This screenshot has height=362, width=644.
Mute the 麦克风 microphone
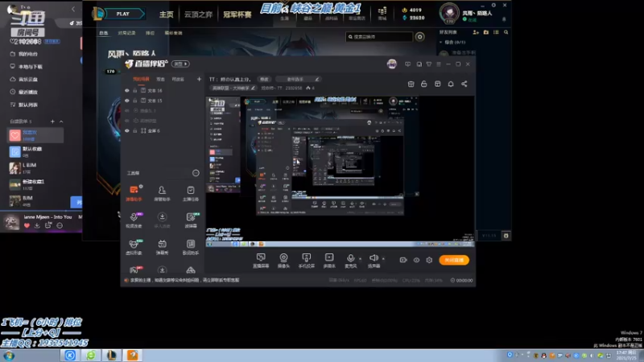(x=350, y=260)
